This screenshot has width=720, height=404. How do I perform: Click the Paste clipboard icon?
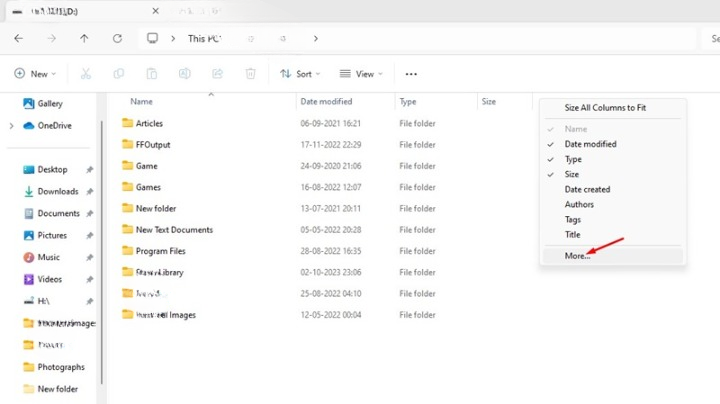pos(152,73)
